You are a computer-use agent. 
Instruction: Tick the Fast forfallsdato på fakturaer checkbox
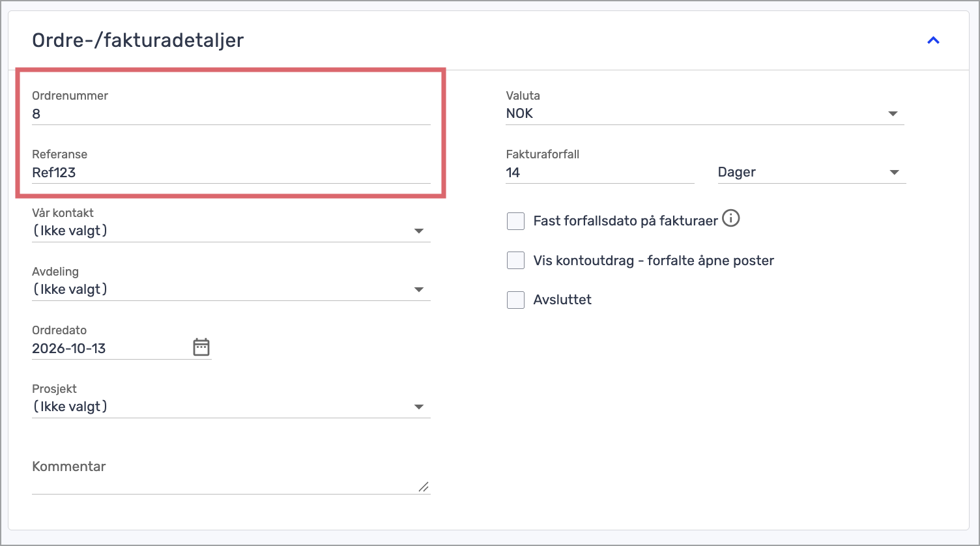tap(515, 221)
